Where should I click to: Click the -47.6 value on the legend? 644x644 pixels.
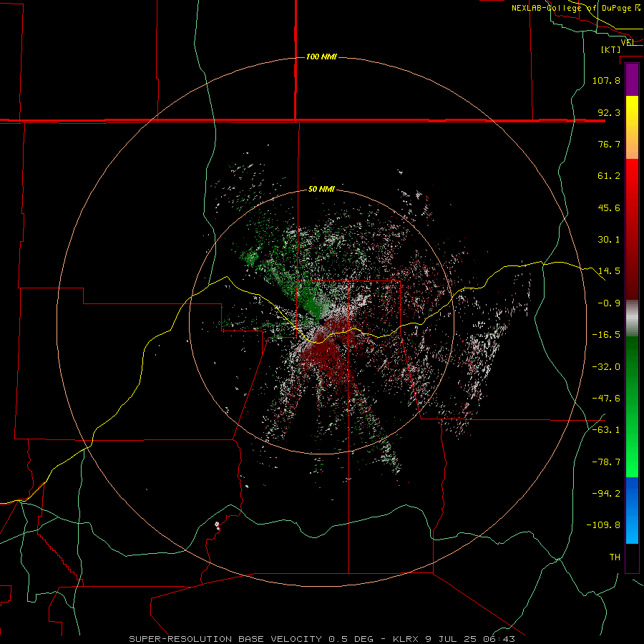[606, 399]
